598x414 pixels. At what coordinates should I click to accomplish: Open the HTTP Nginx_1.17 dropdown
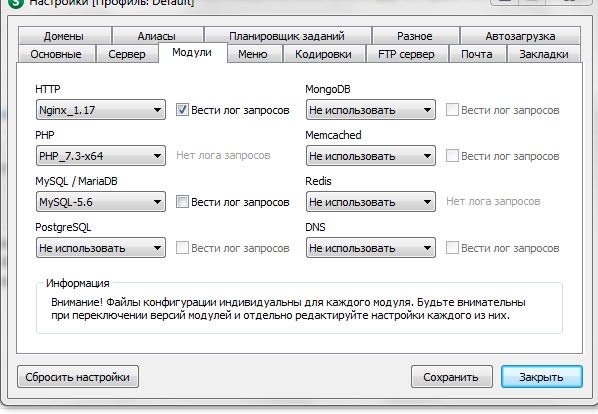tap(101, 110)
